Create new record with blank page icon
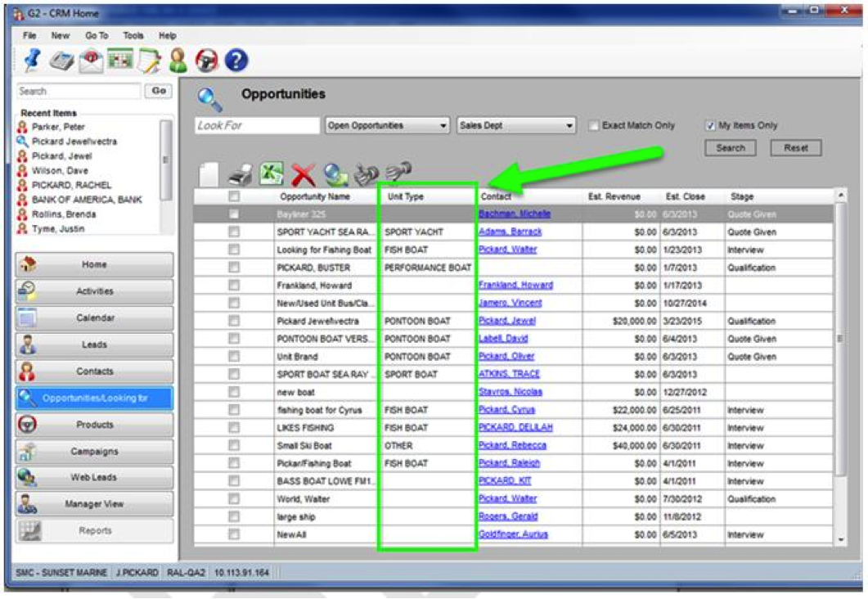 (209, 173)
